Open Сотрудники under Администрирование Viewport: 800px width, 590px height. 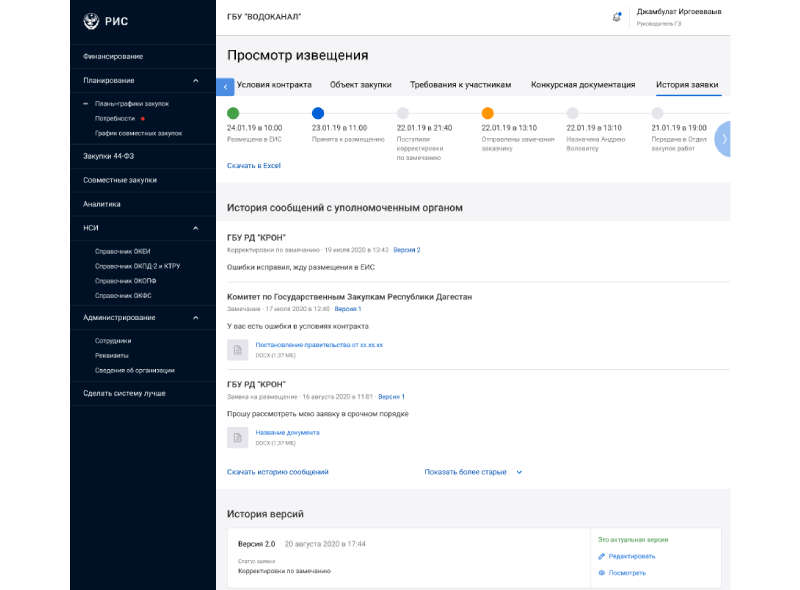coord(113,341)
